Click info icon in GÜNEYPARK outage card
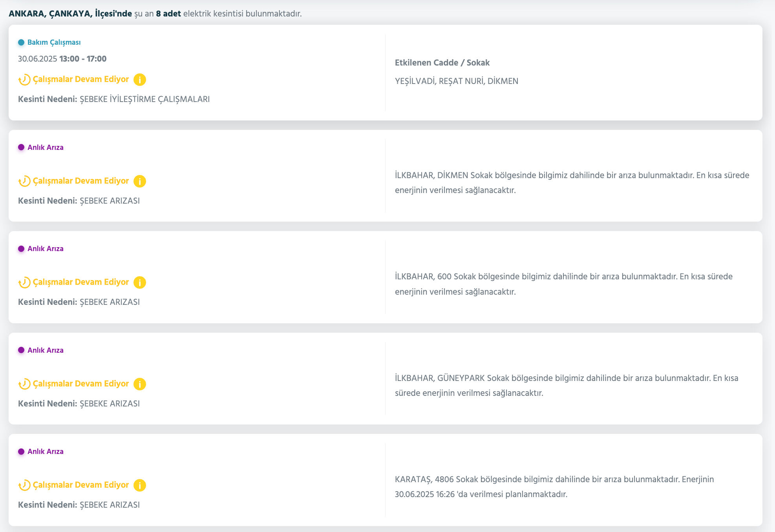 pyautogui.click(x=139, y=384)
